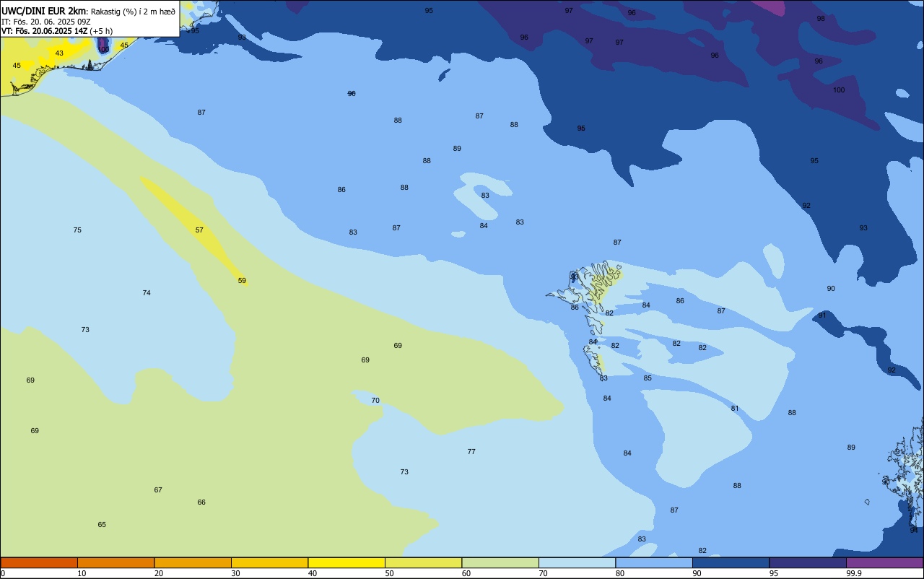The width and height of the screenshot is (924, 579).
Task: Click the humidity value '74' on the map
Action: point(147,293)
